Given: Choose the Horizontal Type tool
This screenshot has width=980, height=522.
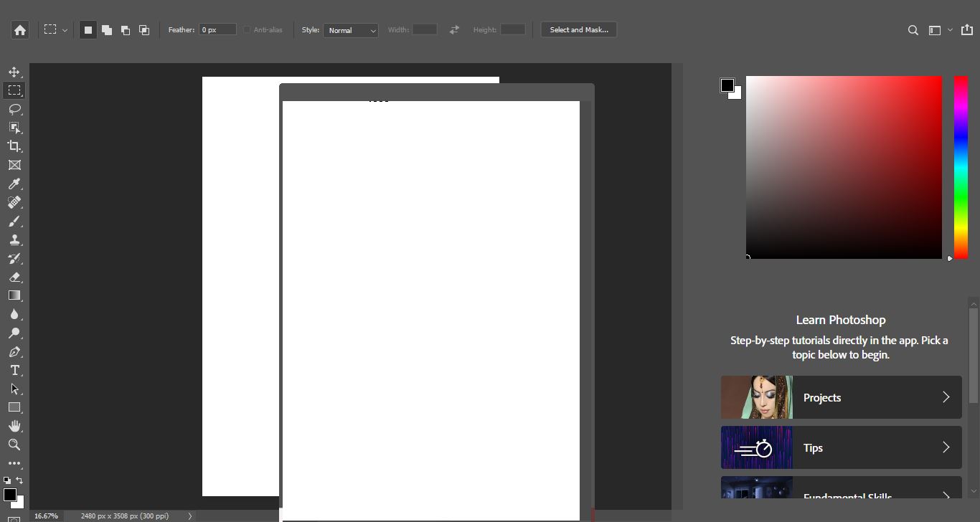Looking at the screenshot, I should click(14, 370).
